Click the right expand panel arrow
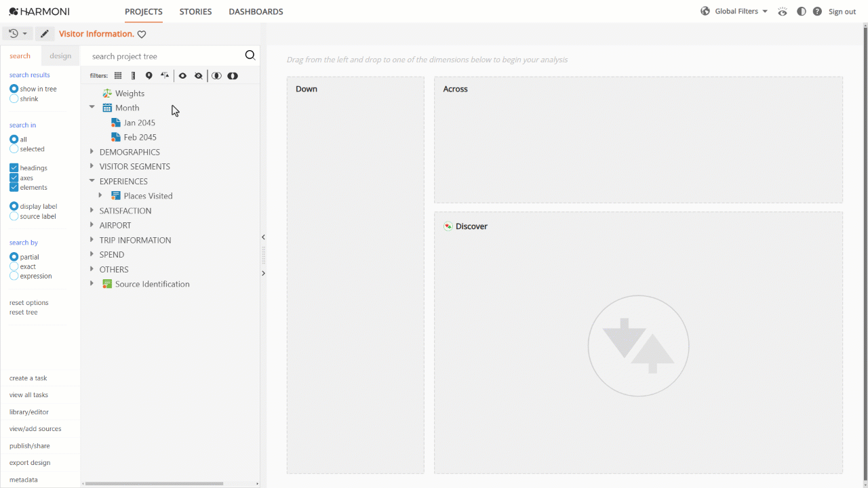This screenshot has width=868, height=488. click(263, 273)
